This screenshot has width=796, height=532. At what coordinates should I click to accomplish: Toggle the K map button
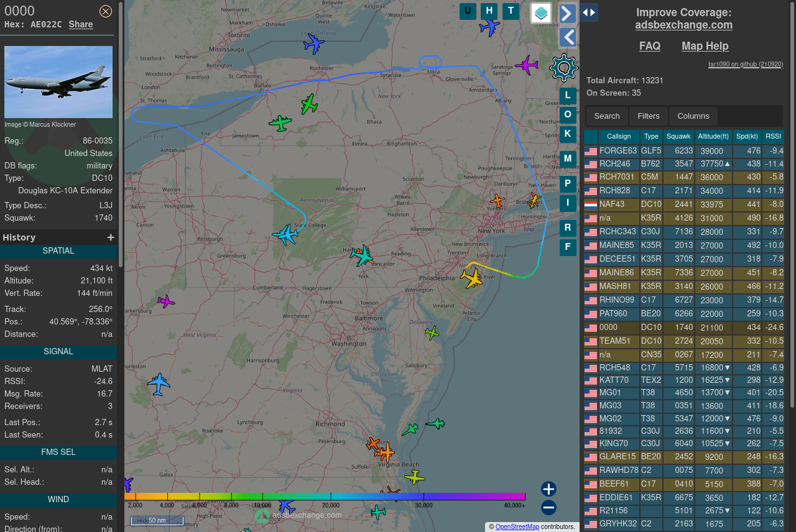pyautogui.click(x=568, y=134)
